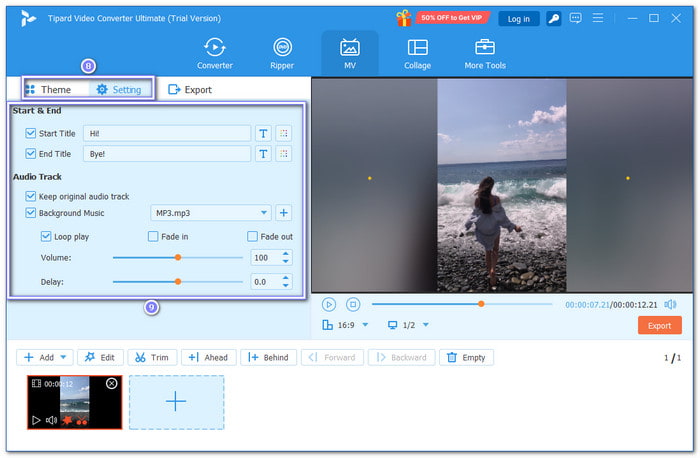The image size is (700, 458).
Task: Open the feedback chat icon
Action: coord(575,18)
